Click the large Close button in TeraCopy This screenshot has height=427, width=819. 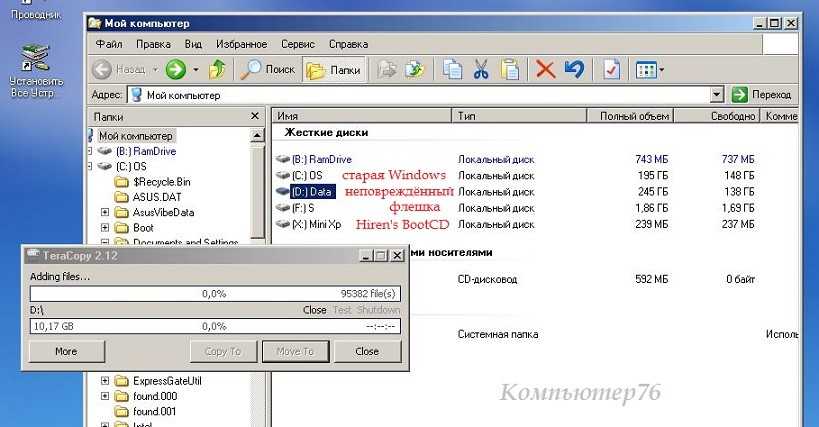367,351
